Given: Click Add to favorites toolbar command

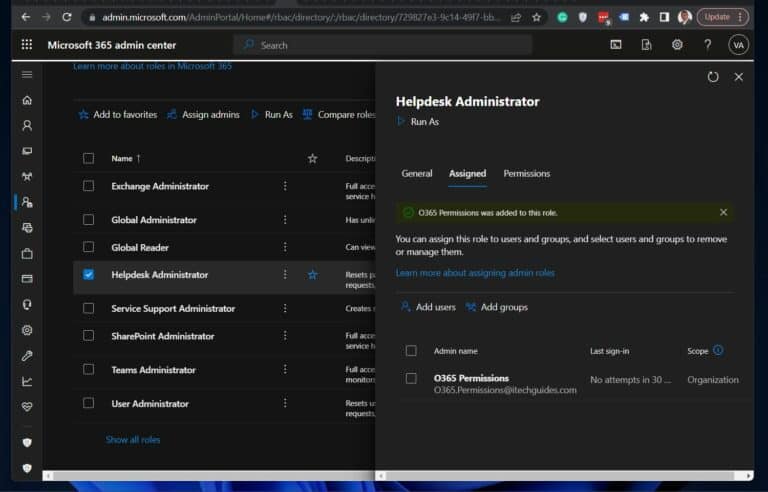Looking at the screenshot, I should click(118, 115).
